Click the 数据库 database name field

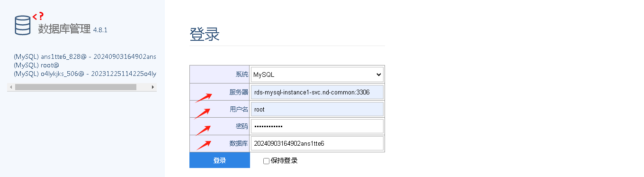click(x=317, y=143)
